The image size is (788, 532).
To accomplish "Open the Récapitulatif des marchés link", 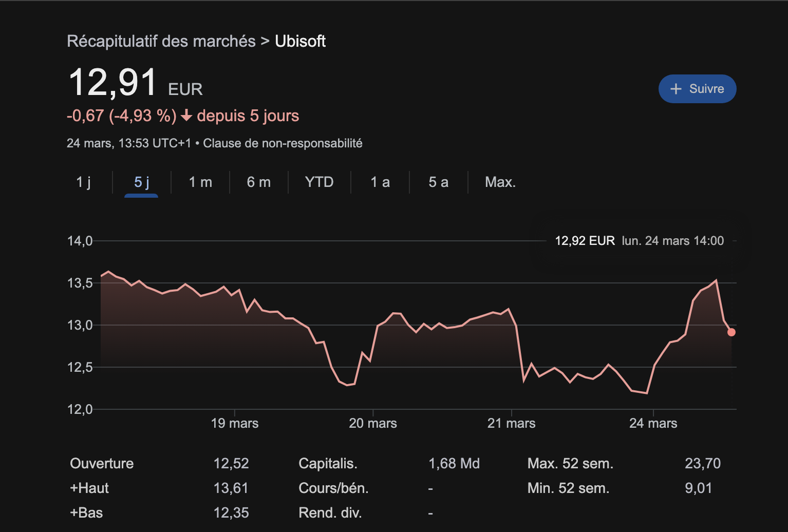I will 161,41.
